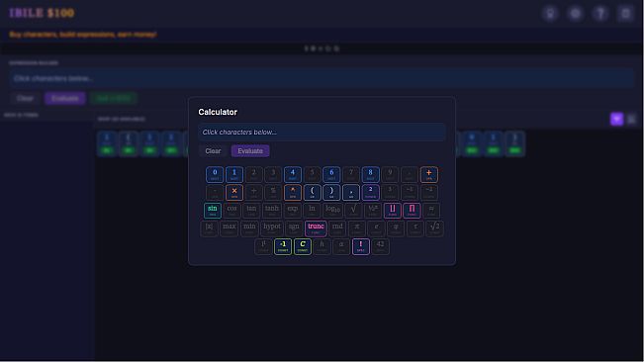The image size is (644, 362).
Task: Select the trunc function key
Action: 316,228
